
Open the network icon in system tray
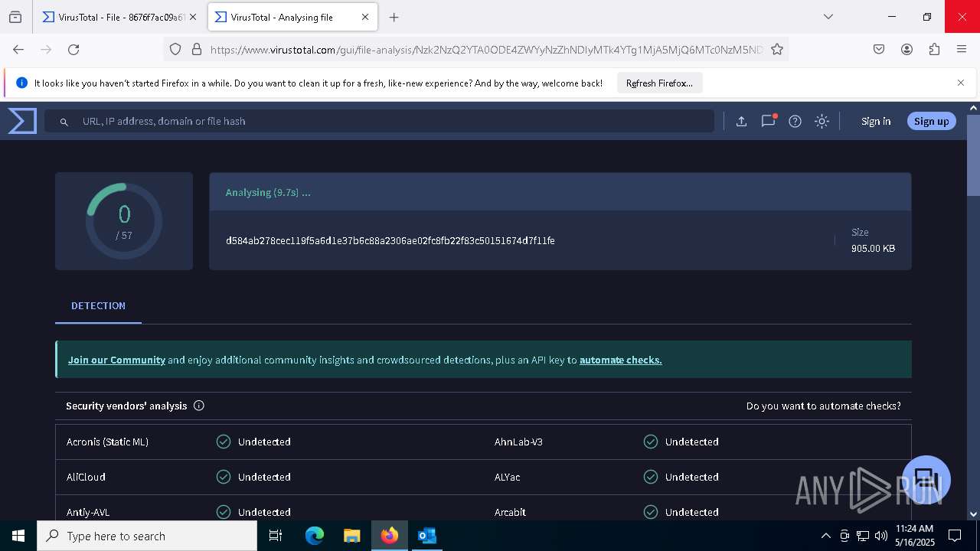pos(863,536)
